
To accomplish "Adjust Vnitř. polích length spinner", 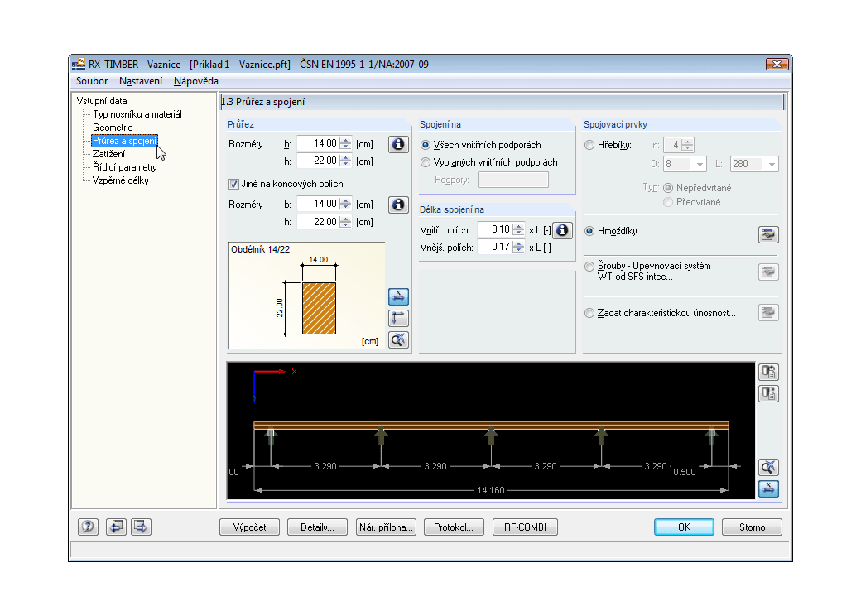I will 517,229.
